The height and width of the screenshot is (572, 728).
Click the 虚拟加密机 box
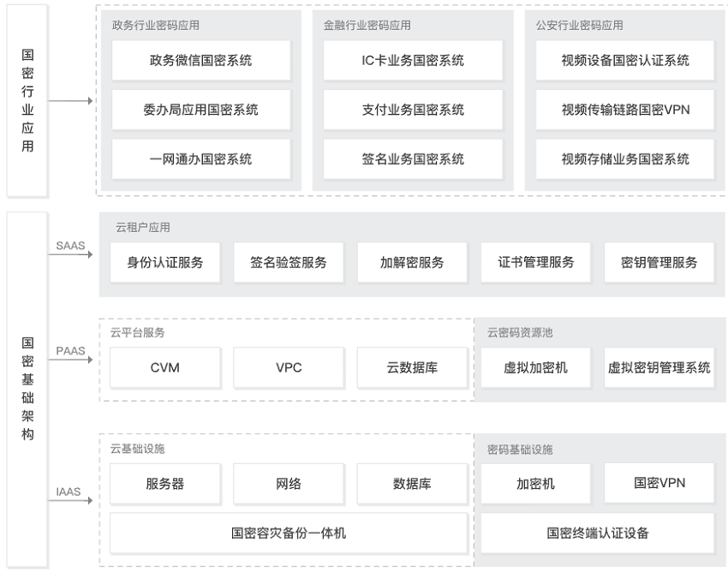(535, 368)
